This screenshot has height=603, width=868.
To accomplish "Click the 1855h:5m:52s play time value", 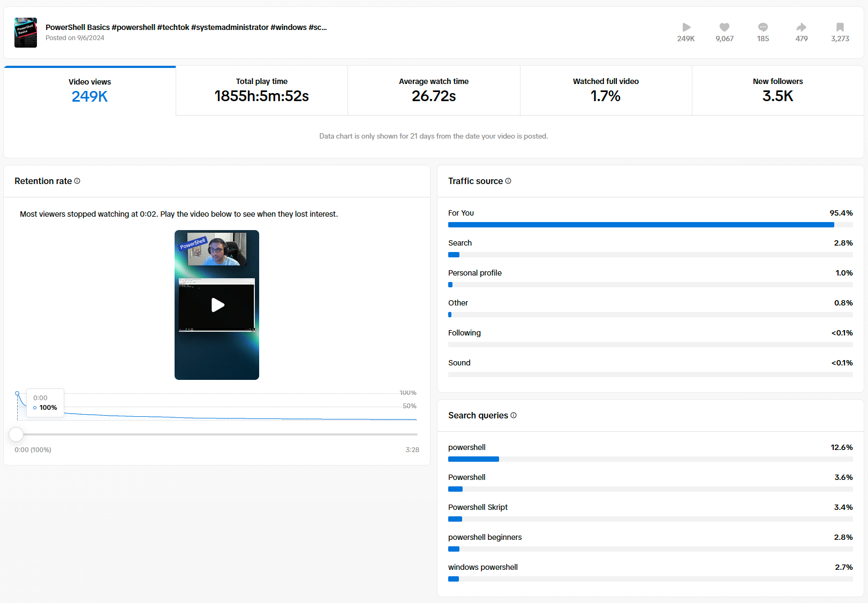I will click(262, 96).
